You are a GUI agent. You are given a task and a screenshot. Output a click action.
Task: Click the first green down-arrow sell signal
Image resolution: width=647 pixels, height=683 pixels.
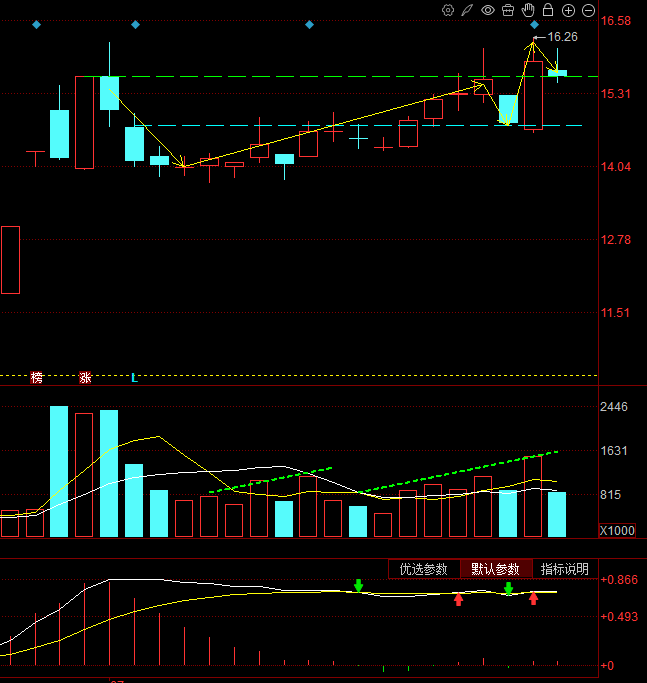pos(359,585)
